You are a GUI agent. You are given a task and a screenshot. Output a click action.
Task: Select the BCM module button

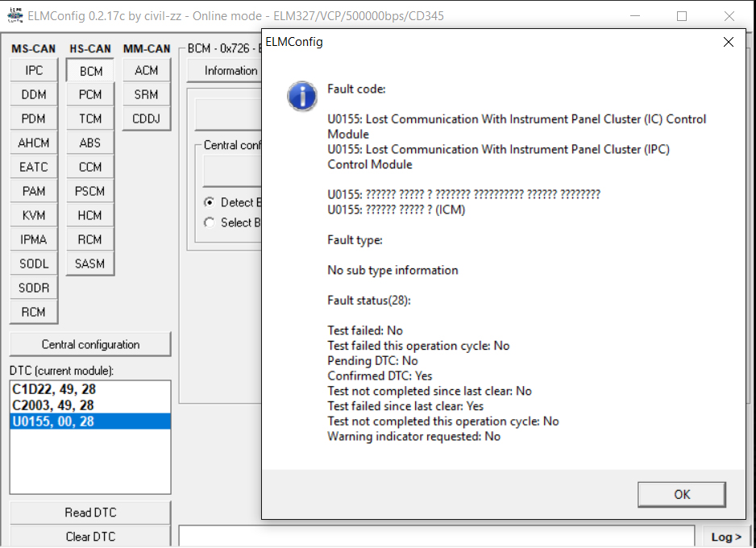(90, 71)
